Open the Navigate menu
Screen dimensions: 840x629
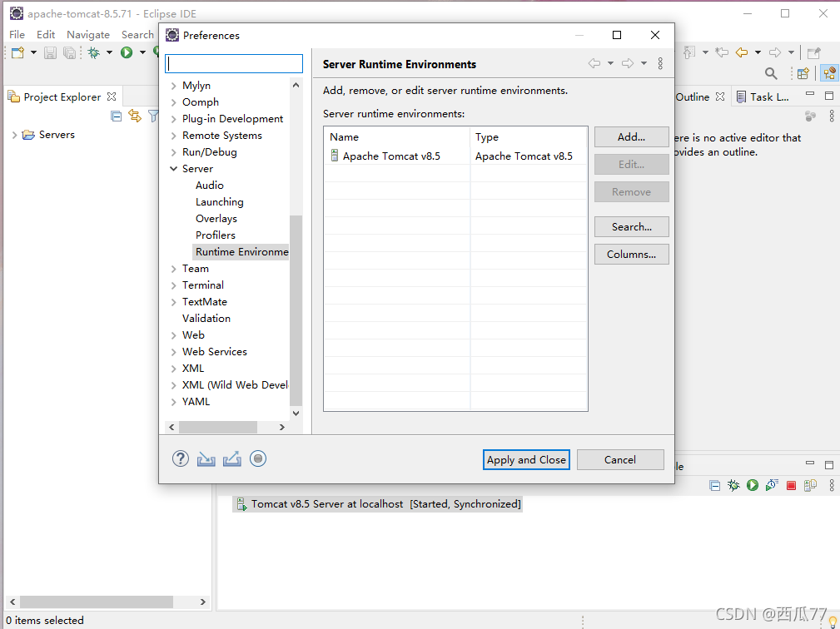click(88, 34)
